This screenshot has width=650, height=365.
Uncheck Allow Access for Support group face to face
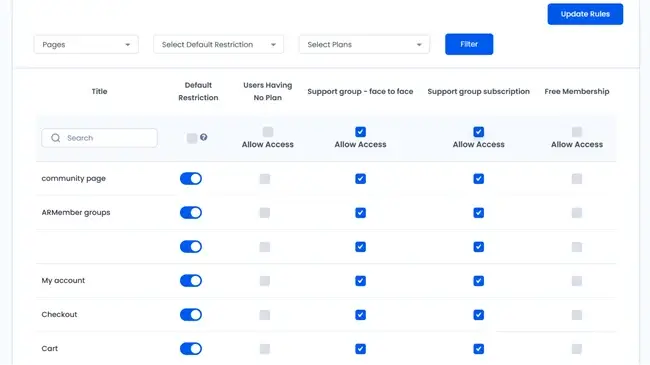pyautogui.click(x=361, y=132)
